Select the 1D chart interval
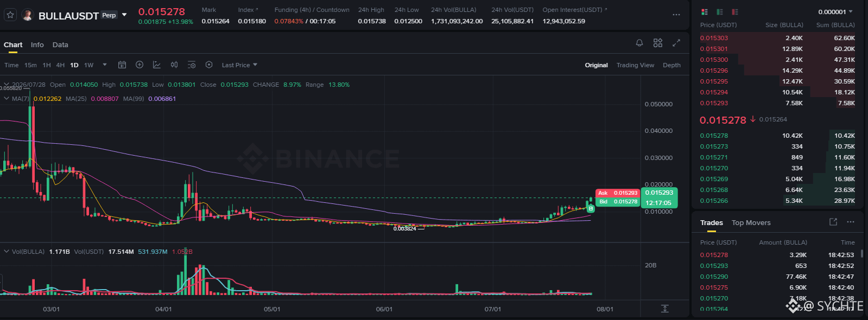Image resolution: width=868 pixels, height=320 pixels. click(74, 65)
